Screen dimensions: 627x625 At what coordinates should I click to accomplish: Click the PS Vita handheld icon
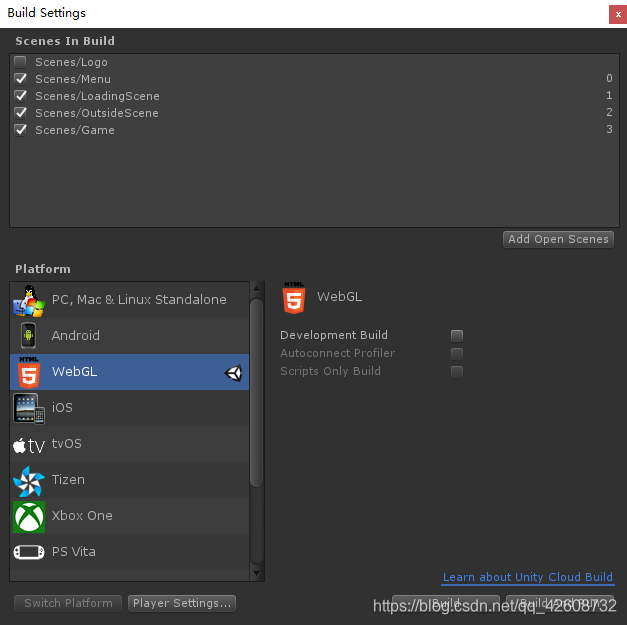click(x=29, y=552)
